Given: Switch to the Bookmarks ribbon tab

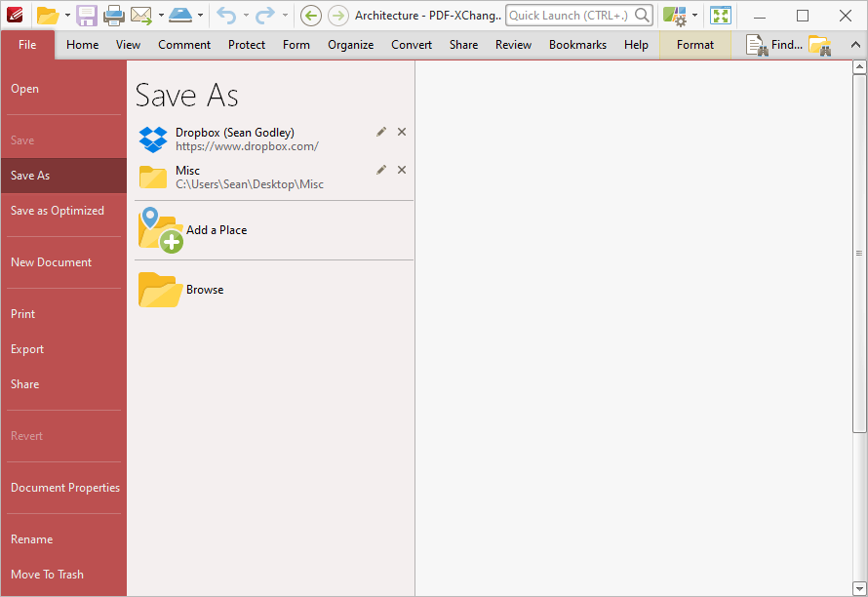Looking at the screenshot, I should [x=577, y=45].
